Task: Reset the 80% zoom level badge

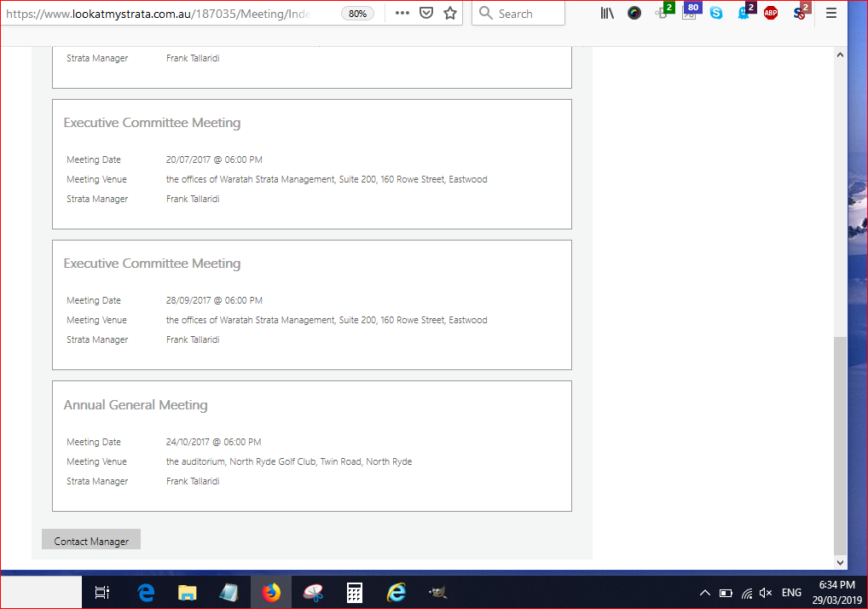Action: (357, 14)
